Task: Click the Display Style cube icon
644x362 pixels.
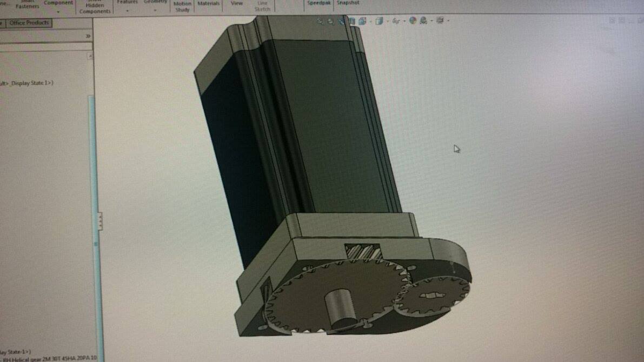Action: [x=379, y=21]
